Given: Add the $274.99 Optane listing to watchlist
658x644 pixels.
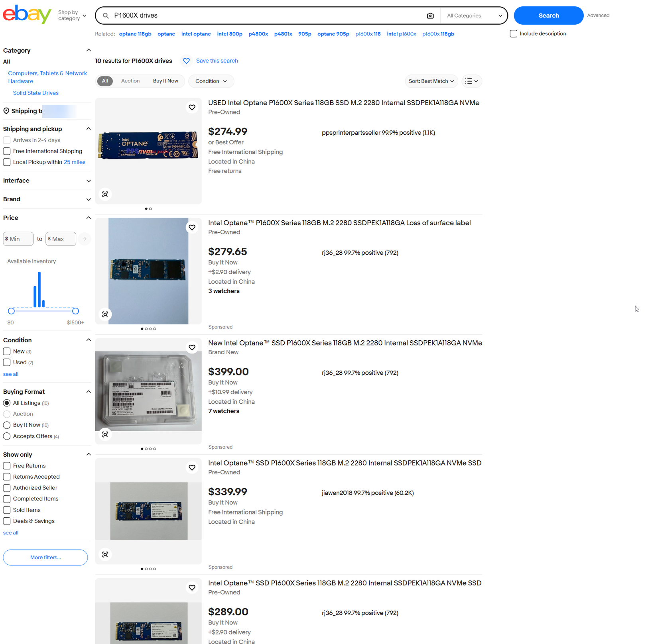Looking at the screenshot, I should pos(192,108).
